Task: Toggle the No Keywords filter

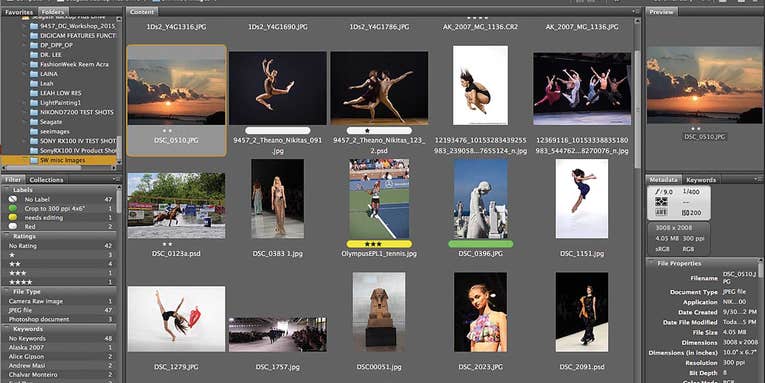Action: tap(60, 338)
